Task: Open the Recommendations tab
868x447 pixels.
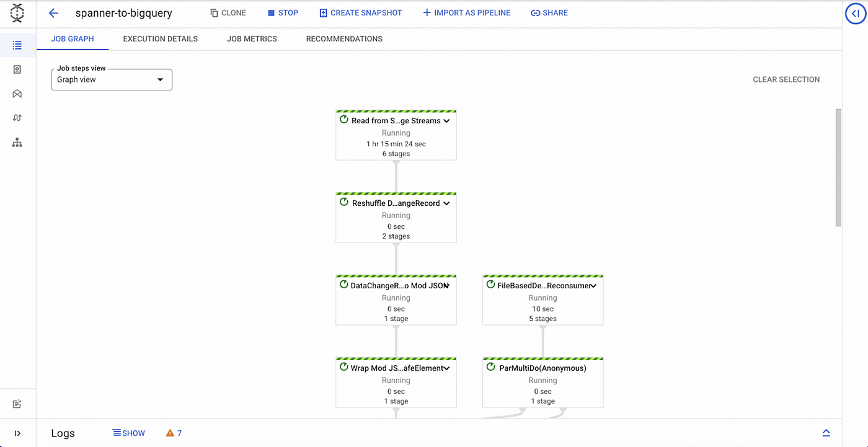Action: [x=344, y=38]
